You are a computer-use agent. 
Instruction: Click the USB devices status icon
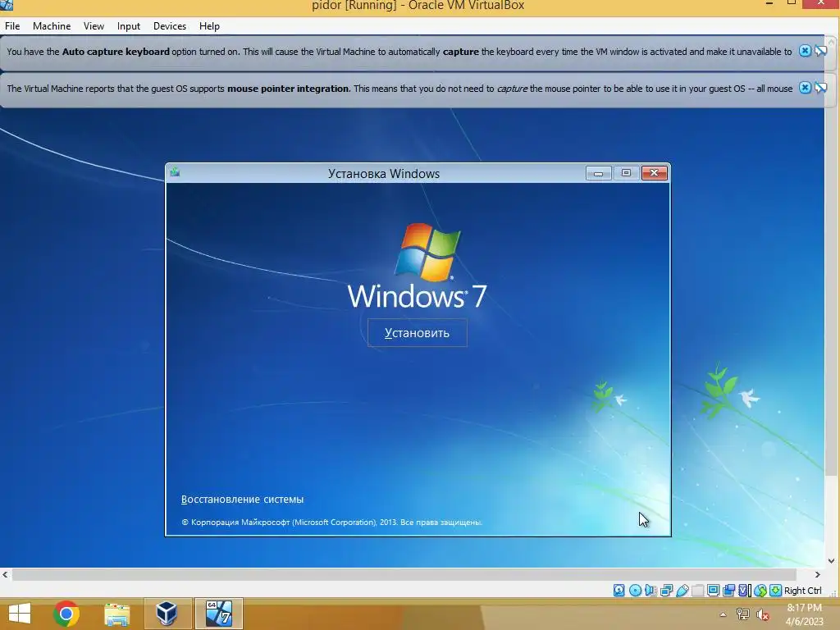pos(682,591)
